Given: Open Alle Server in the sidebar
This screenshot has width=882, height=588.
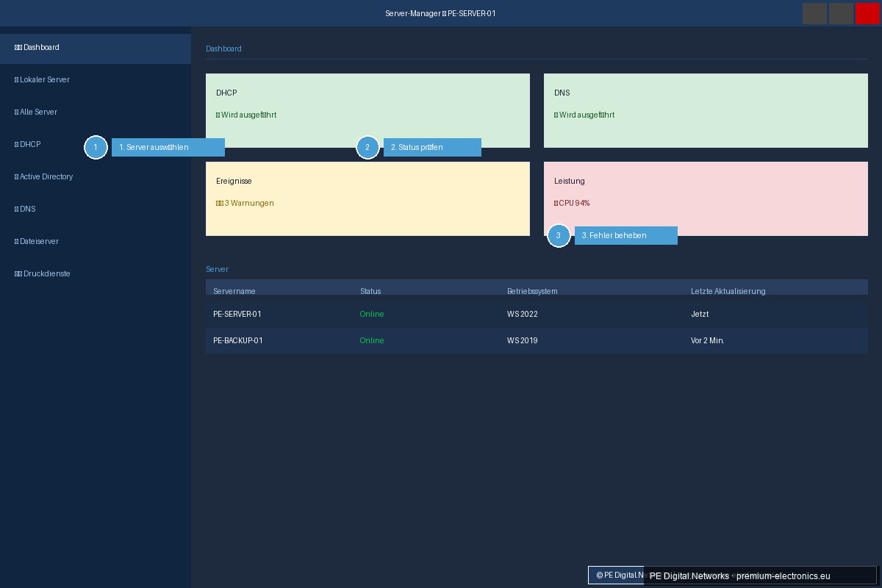Looking at the screenshot, I should pos(96,112).
